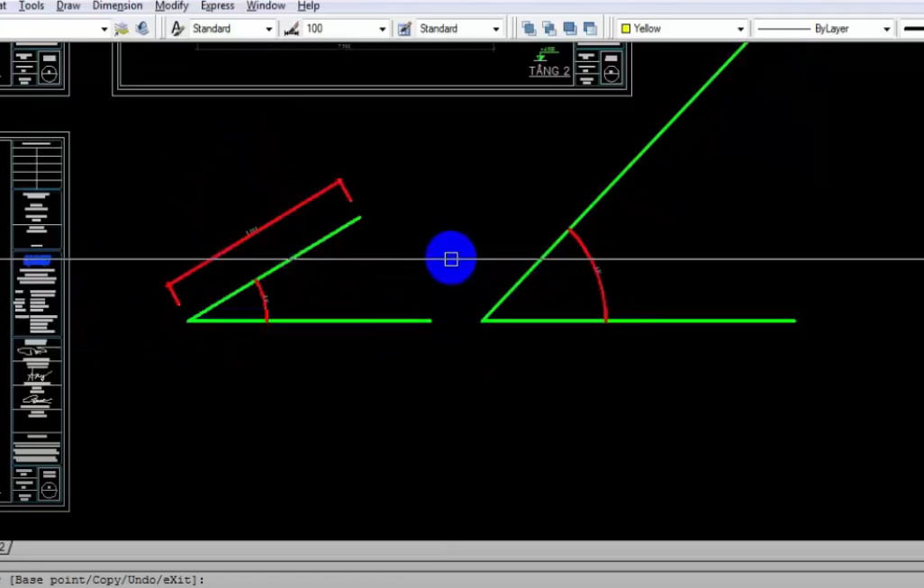Viewport: 924px width, 588px height.
Task: Click the Make Object's Layer Current icon
Action: coord(122,28)
